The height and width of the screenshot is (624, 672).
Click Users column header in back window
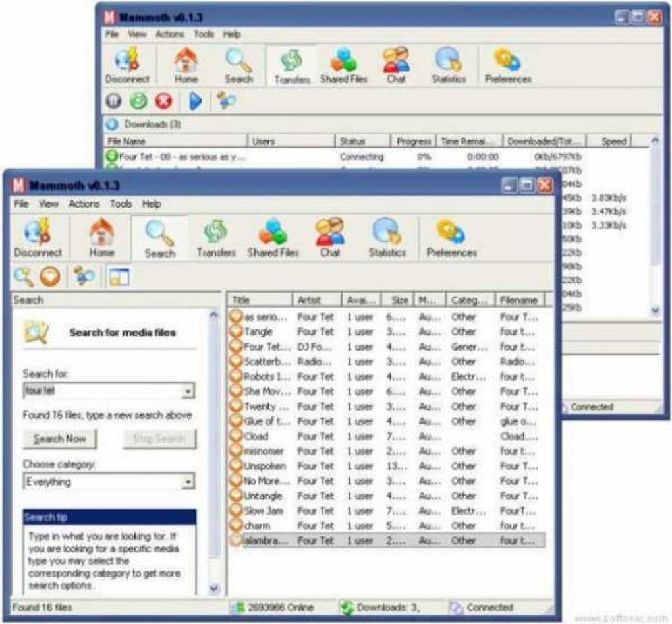[291, 141]
